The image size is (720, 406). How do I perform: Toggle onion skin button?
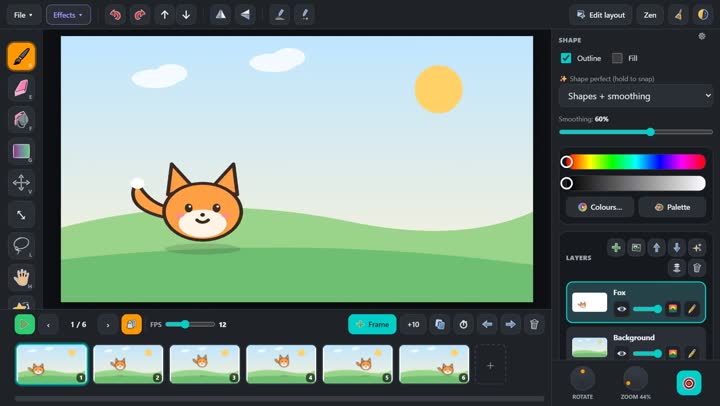click(x=131, y=324)
